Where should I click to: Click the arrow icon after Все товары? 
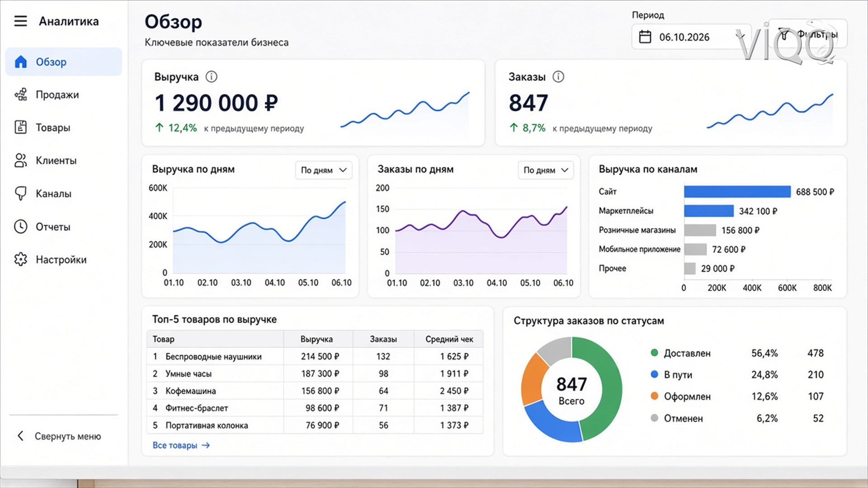click(x=206, y=445)
